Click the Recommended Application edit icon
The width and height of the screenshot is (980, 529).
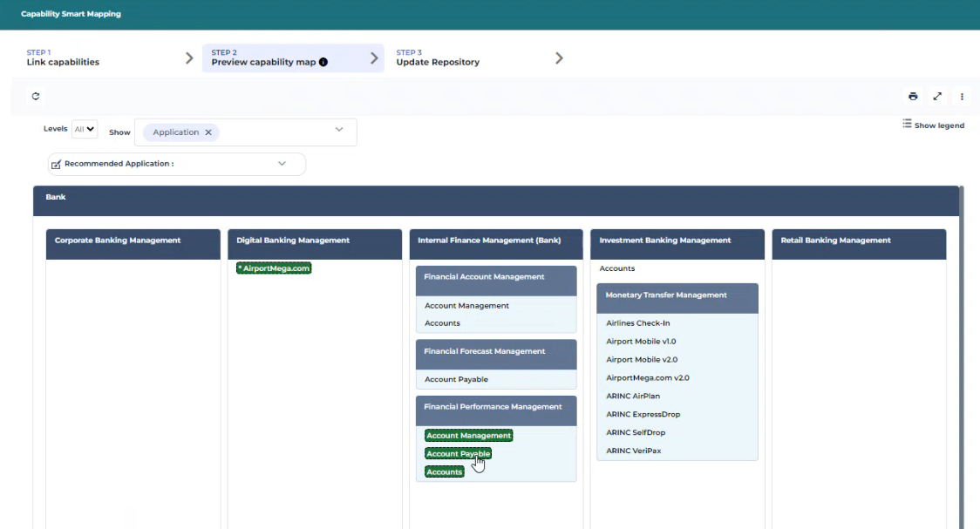coord(57,164)
